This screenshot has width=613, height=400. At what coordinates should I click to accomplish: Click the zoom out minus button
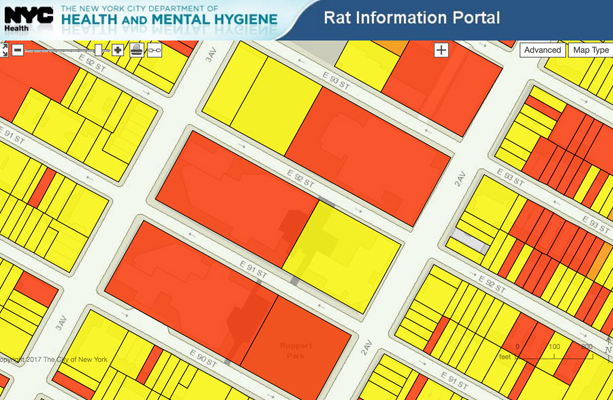(x=17, y=49)
